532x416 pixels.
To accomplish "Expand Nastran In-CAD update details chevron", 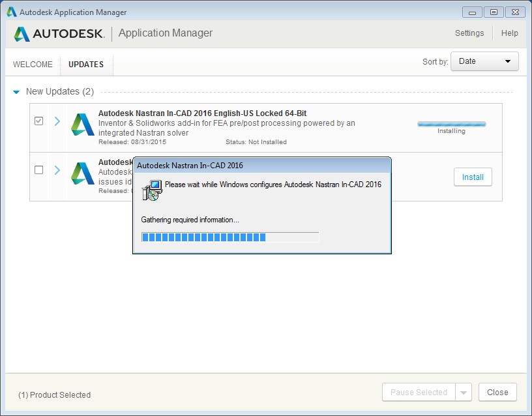I will point(57,121).
